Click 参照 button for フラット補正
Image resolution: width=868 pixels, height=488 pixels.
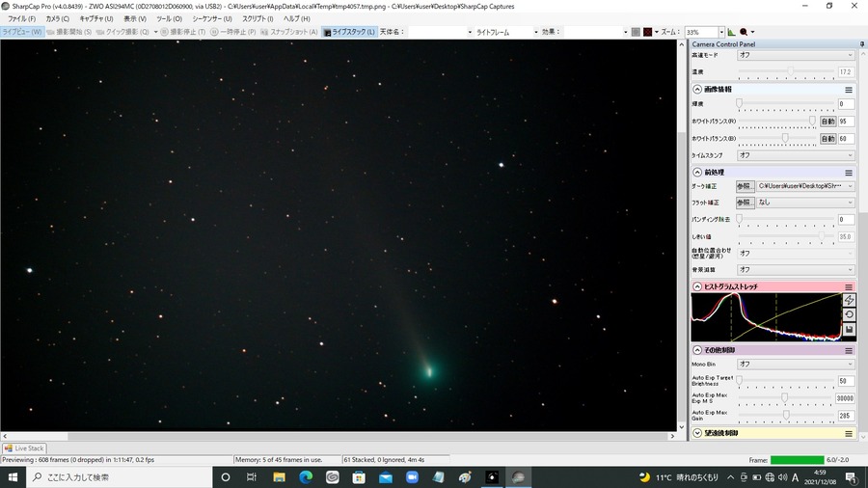[x=746, y=203]
